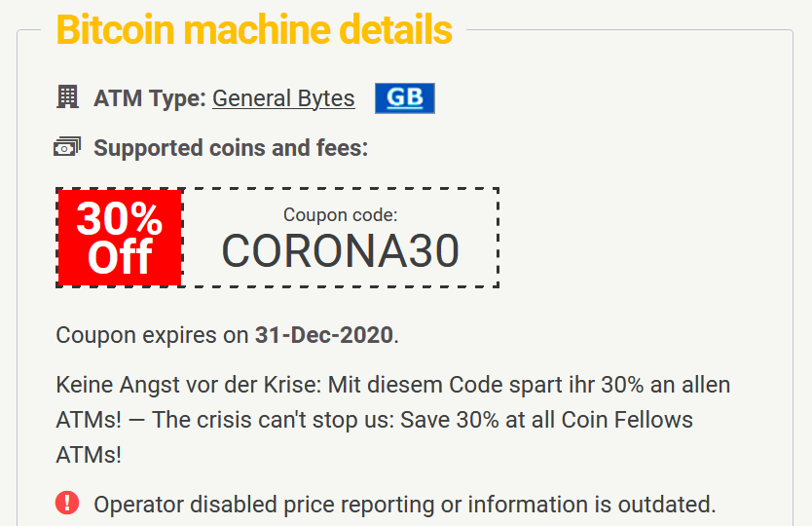The image size is (812, 526).
Task: Click the ATM Type label
Action: tap(150, 98)
